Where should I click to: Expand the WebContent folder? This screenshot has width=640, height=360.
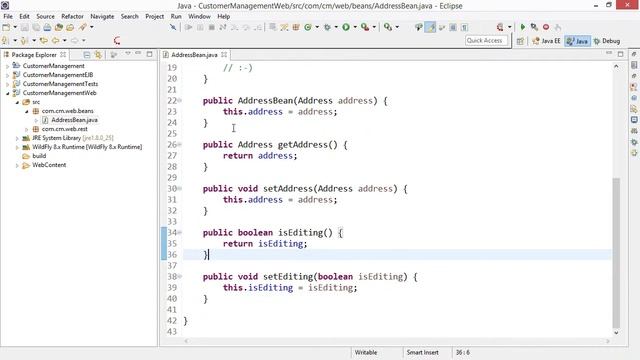click(17, 165)
